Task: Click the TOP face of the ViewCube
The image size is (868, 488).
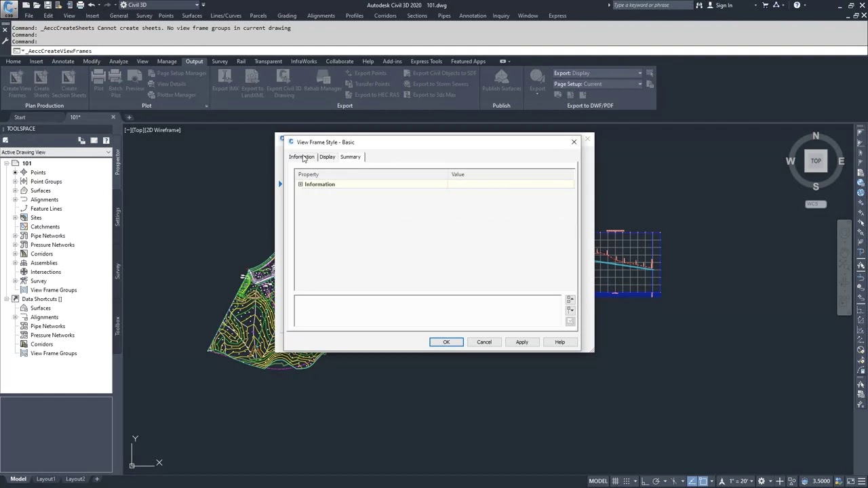Action: [x=816, y=161]
